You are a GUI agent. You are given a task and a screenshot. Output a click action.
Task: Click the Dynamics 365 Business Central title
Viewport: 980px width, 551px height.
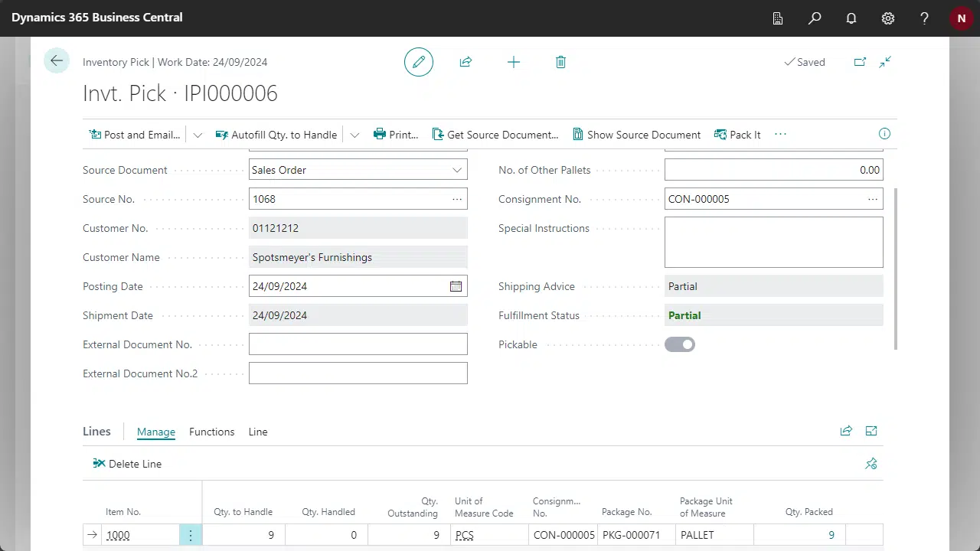click(x=97, y=17)
